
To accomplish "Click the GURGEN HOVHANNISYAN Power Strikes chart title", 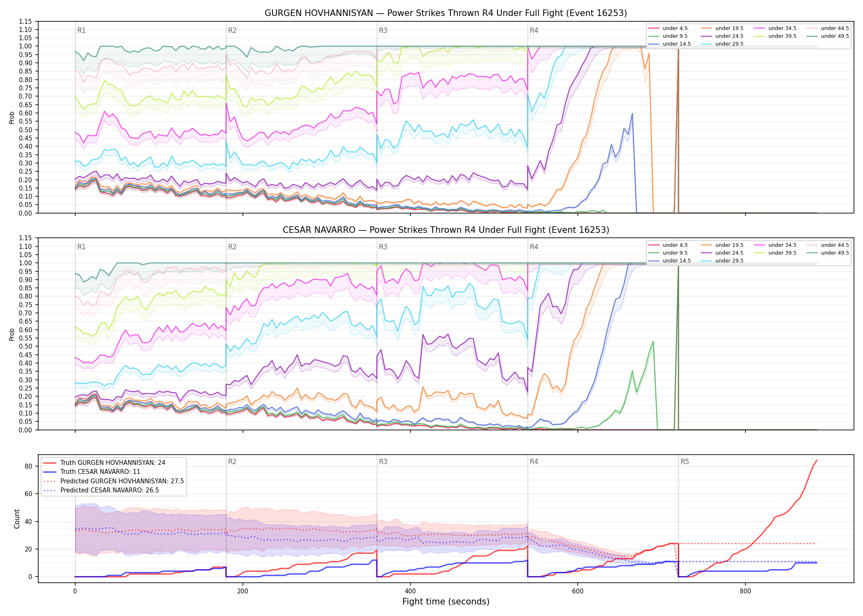I will [x=445, y=13].
